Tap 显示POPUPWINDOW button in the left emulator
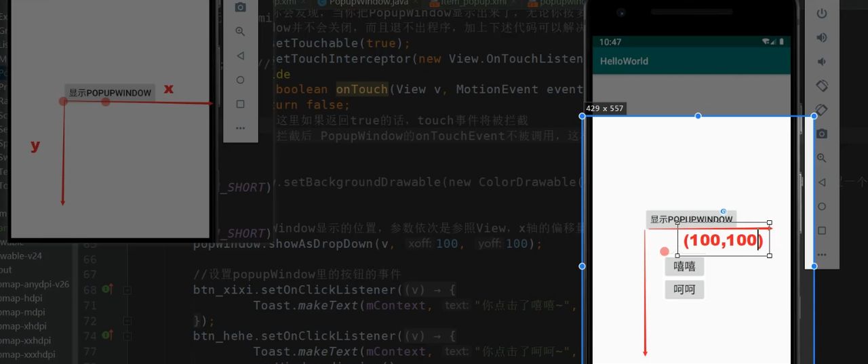Viewport: 868px width, 364px height. (x=110, y=93)
